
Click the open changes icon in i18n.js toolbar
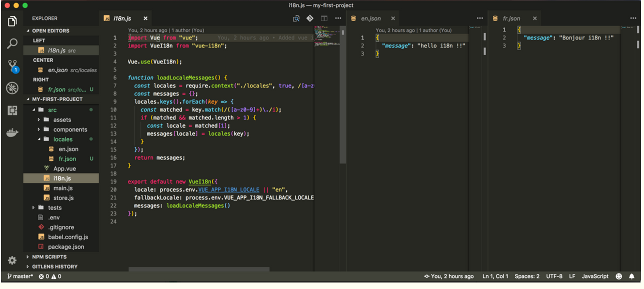pos(296,18)
